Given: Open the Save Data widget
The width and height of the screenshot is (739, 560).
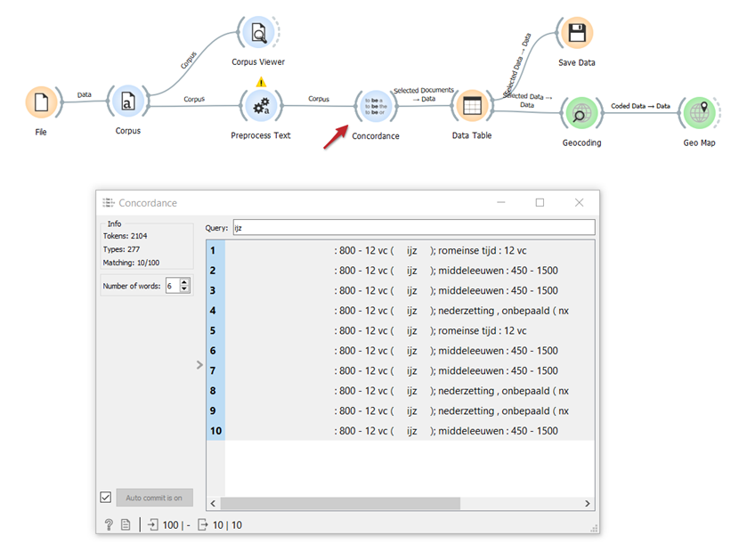Looking at the screenshot, I should pyautogui.click(x=576, y=34).
